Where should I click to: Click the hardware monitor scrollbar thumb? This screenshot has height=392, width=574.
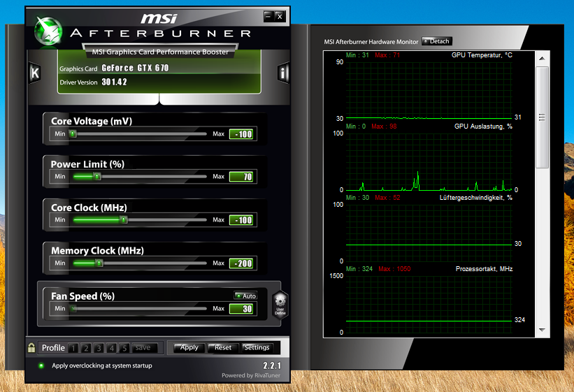click(x=542, y=117)
